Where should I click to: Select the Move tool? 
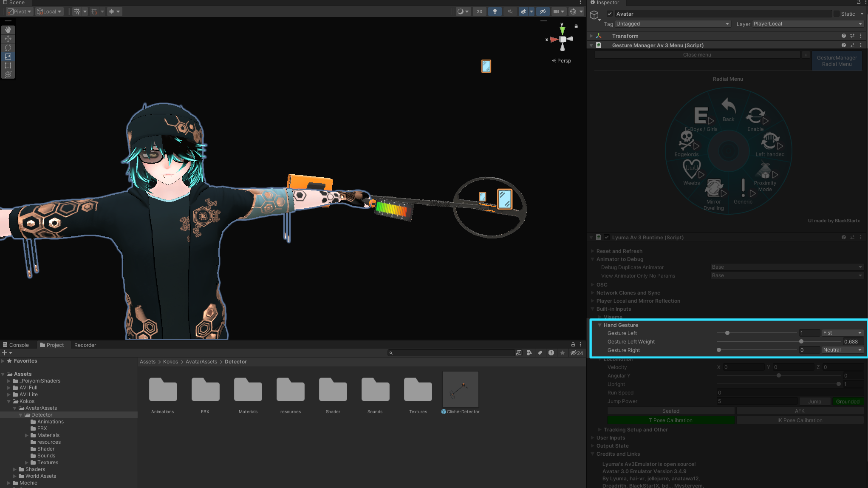tap(8, 39)
